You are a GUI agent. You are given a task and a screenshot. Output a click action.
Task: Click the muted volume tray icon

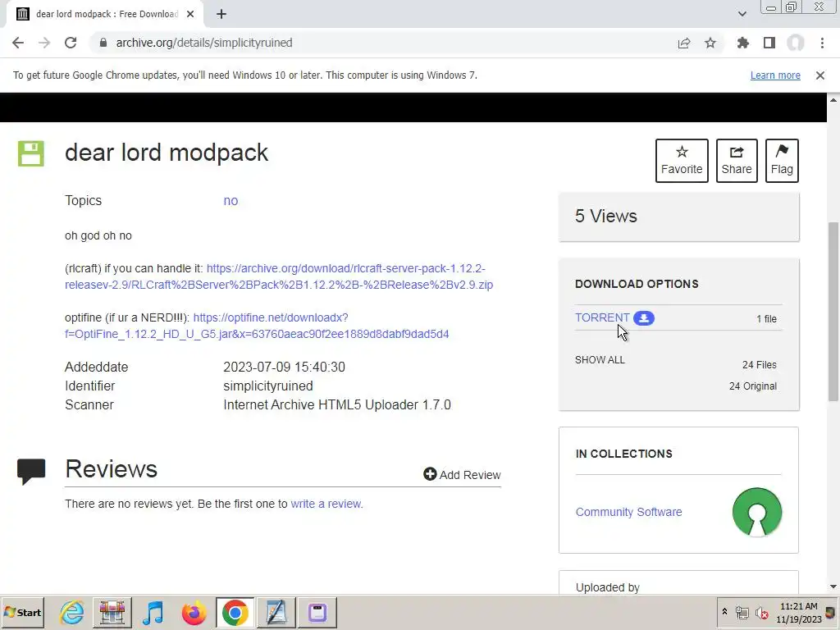761,612
